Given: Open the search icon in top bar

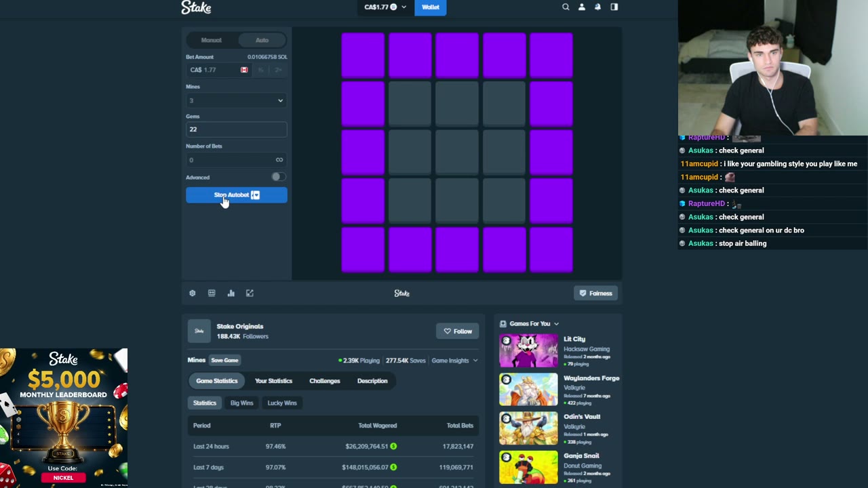Looking at the screenshot, I should click(x=566, y=7).
